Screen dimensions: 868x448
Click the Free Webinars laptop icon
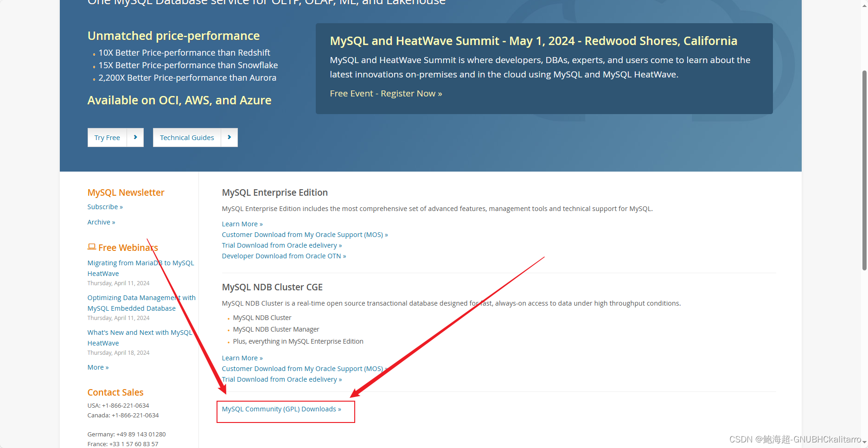[92, 247]
